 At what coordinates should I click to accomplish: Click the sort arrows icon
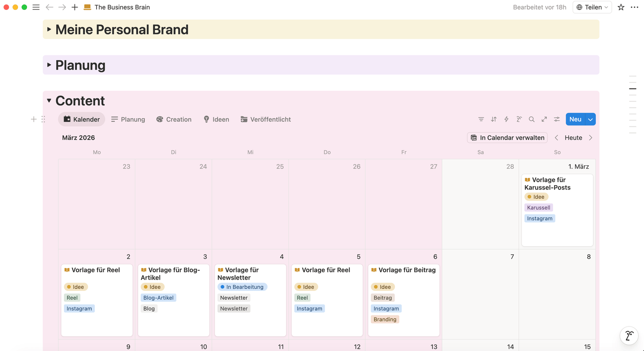494,119
